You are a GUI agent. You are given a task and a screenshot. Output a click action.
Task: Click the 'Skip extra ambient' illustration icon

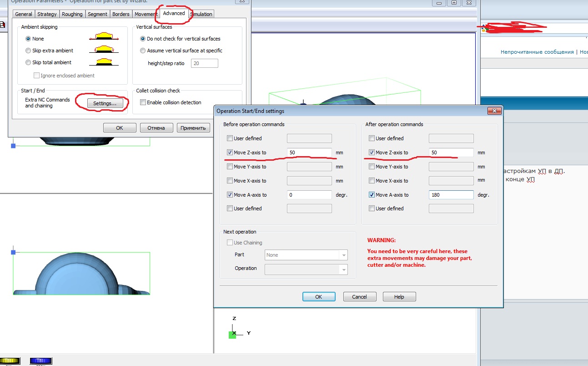coord(107,50)
